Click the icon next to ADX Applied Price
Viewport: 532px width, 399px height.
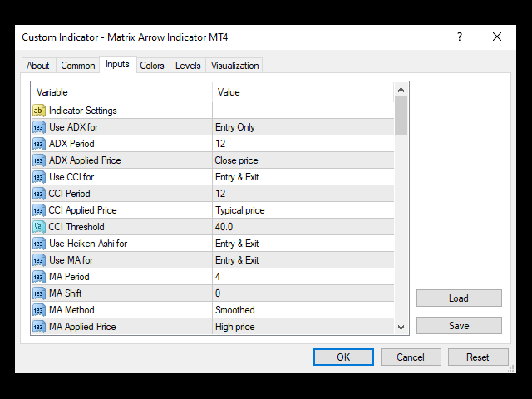(x=39, y=160)
